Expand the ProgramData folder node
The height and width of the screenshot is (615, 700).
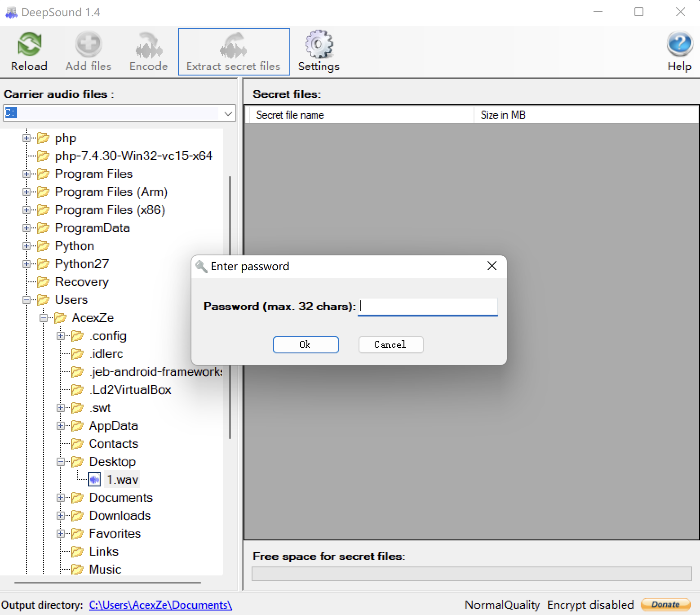point(27,228)
